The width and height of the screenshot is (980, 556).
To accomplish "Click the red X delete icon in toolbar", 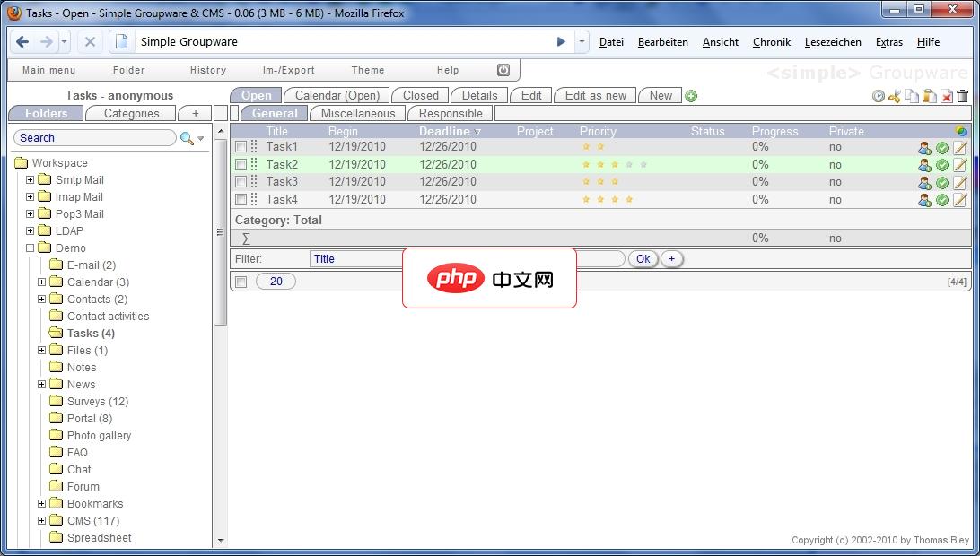I will [945, 96].
